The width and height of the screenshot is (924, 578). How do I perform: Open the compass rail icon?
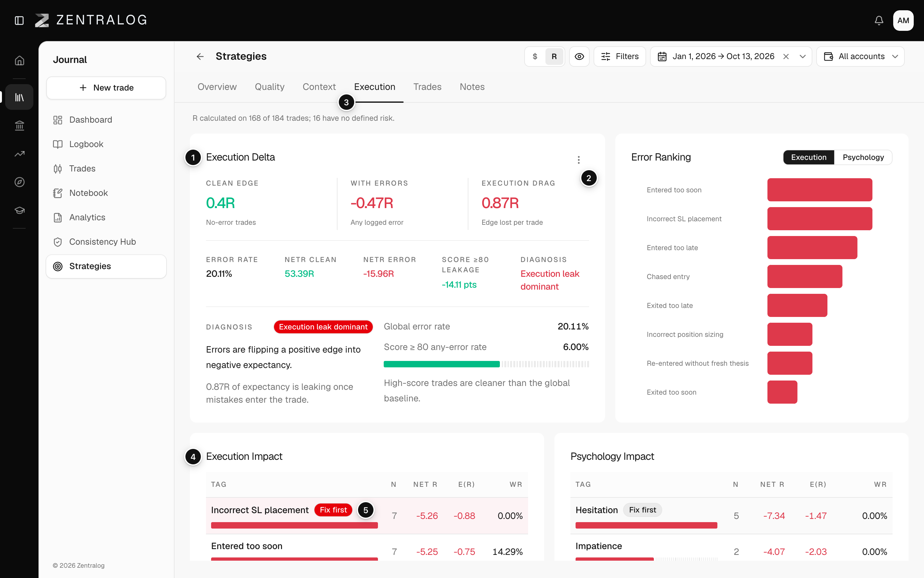click(20, 182)
